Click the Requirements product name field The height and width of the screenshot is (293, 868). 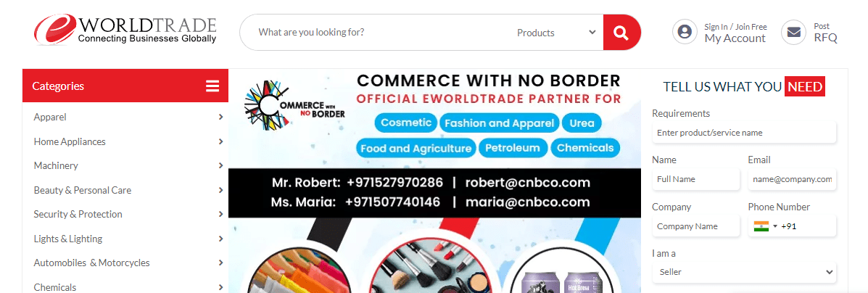pos(744,133)
